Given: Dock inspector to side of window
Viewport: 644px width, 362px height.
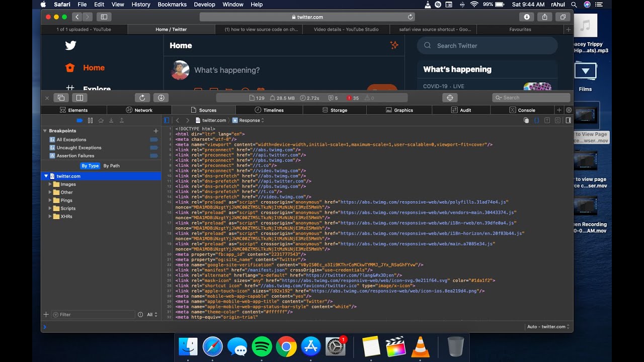Looking at the screenshot, I should (x=79, y=98).
